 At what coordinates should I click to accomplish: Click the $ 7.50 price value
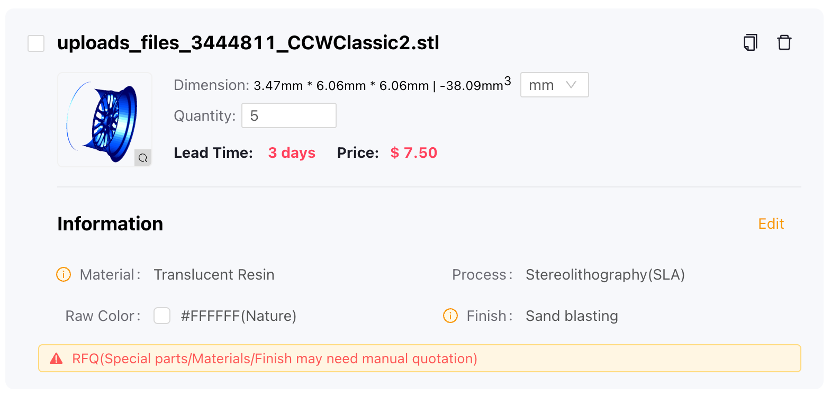[414, 153]
